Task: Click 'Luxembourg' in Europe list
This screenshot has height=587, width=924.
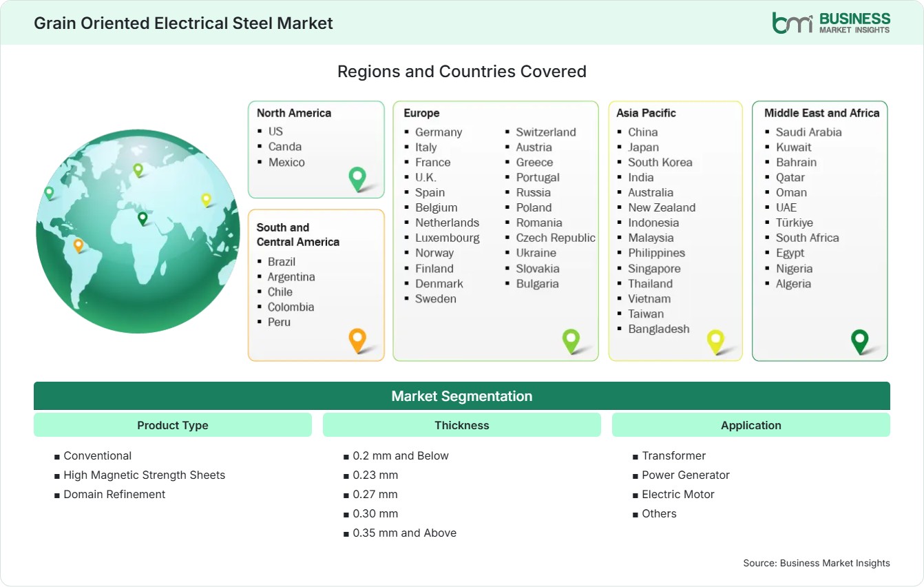Action: (x=448, y=238)
